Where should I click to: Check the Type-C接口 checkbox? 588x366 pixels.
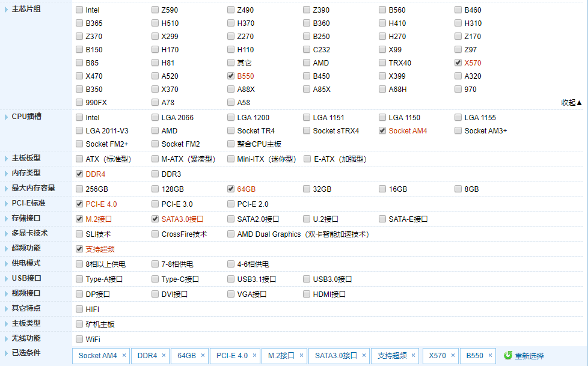[155, 278]
